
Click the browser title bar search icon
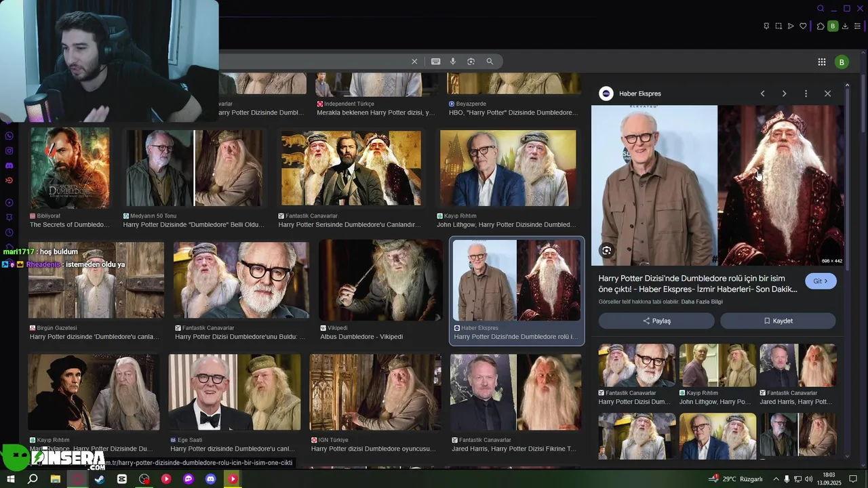[821, 9]
